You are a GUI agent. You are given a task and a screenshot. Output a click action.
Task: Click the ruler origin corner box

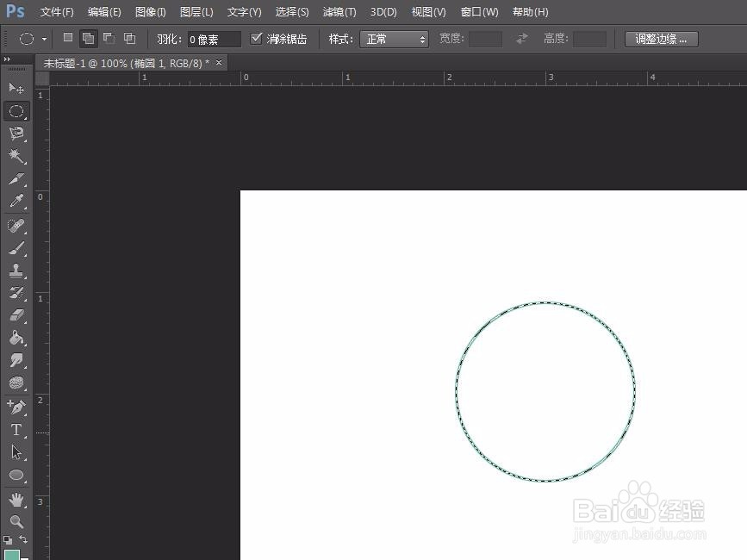coord(42,78)
